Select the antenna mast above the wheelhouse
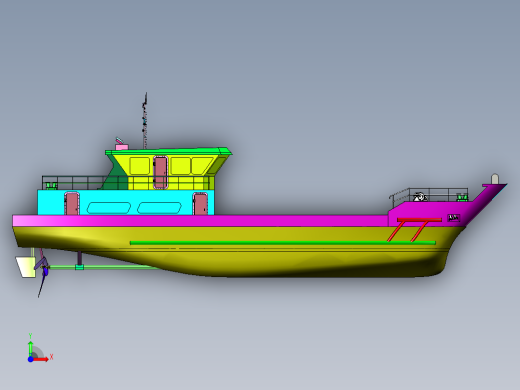 pos(145,121)
